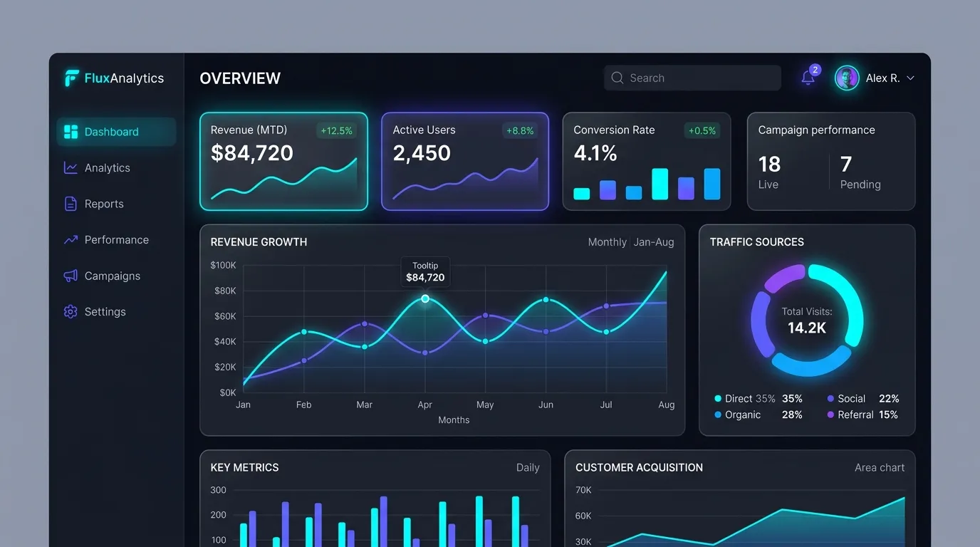Click the Jan-Aug range selector
The image size is (980, 547).
(654, 242)
